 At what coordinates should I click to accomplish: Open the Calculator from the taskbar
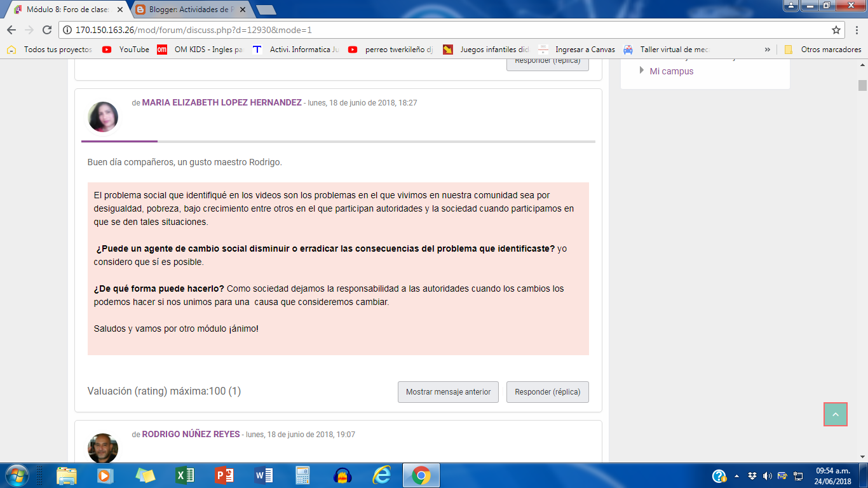point(302,475)
